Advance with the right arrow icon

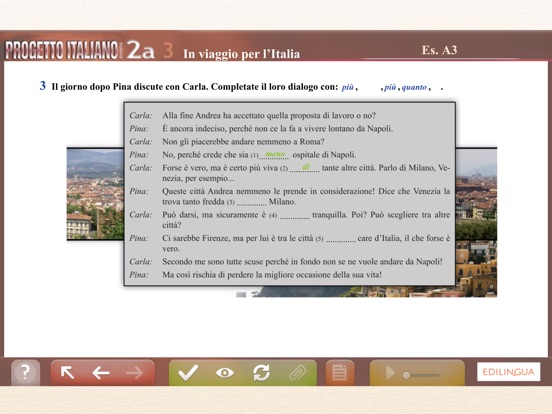coord(134,372)
